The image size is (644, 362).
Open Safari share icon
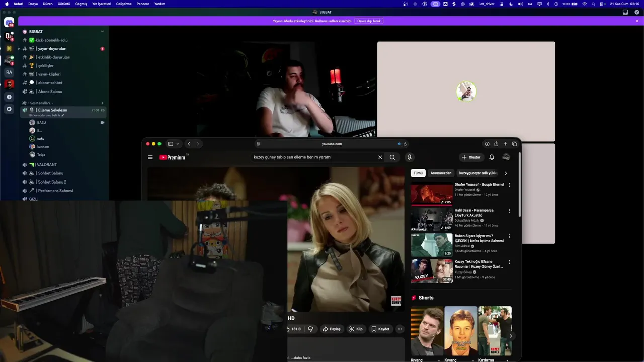[x=496, y=144]
